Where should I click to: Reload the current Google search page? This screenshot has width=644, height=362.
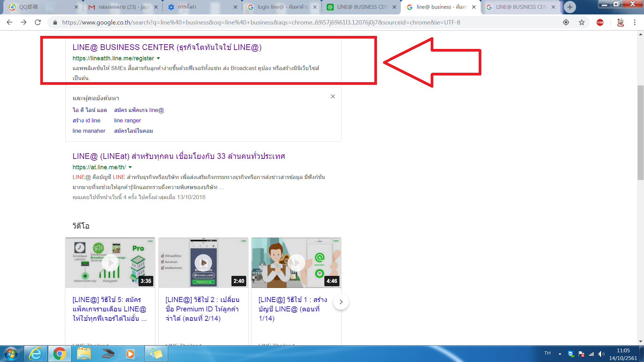click(38, 22)
